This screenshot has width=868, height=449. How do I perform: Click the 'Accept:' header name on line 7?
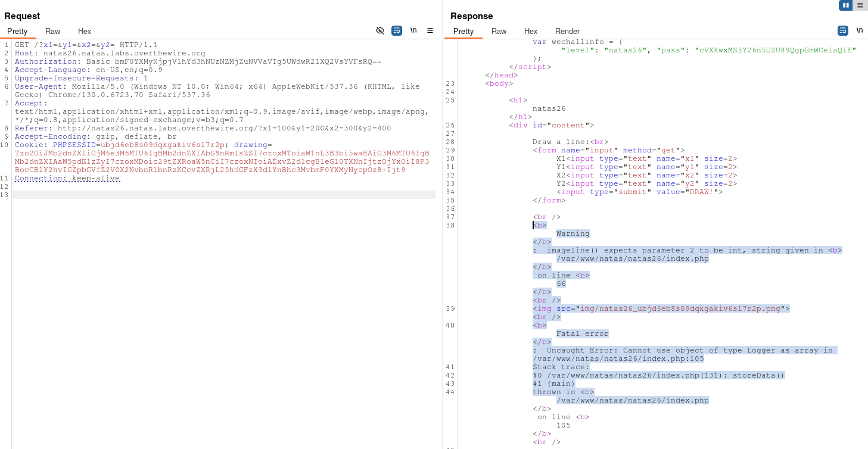pos(32,103)
